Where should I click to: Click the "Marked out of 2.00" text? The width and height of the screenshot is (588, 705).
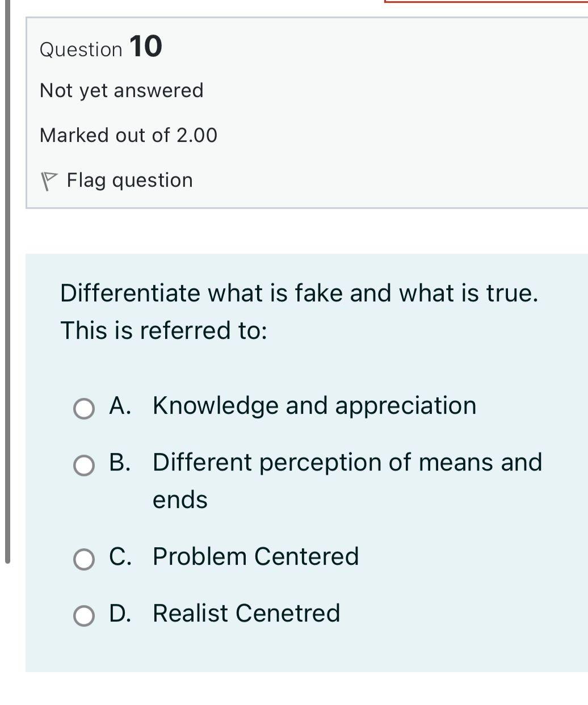coord(129,135)
